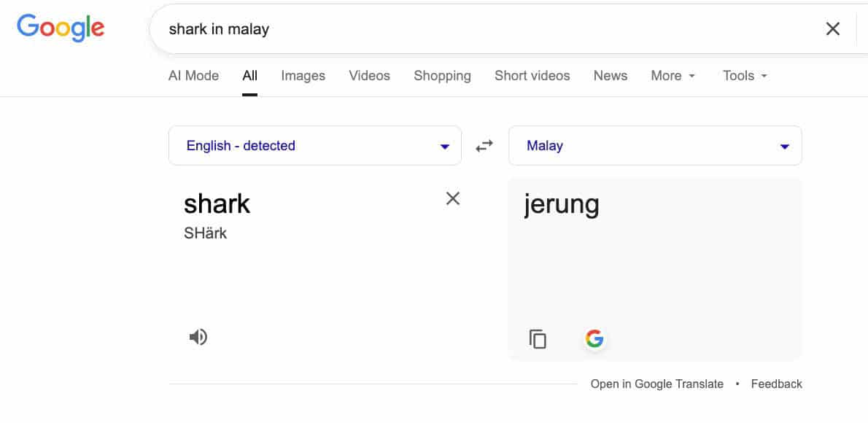This screenshot has width=868, height=423.
Task: Listen to pronunciation of shark
Action: click(x=198, y=336)
